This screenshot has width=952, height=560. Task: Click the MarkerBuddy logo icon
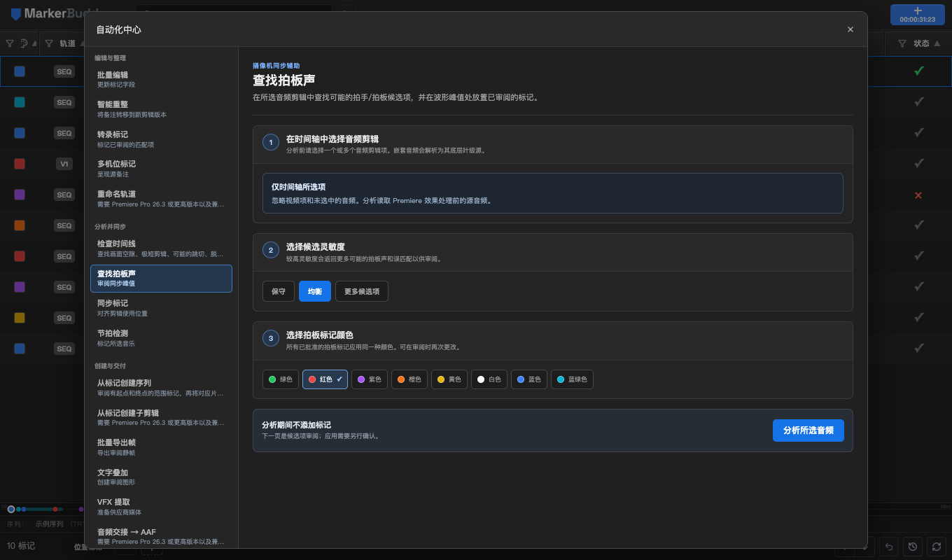(x=16, y=14)
